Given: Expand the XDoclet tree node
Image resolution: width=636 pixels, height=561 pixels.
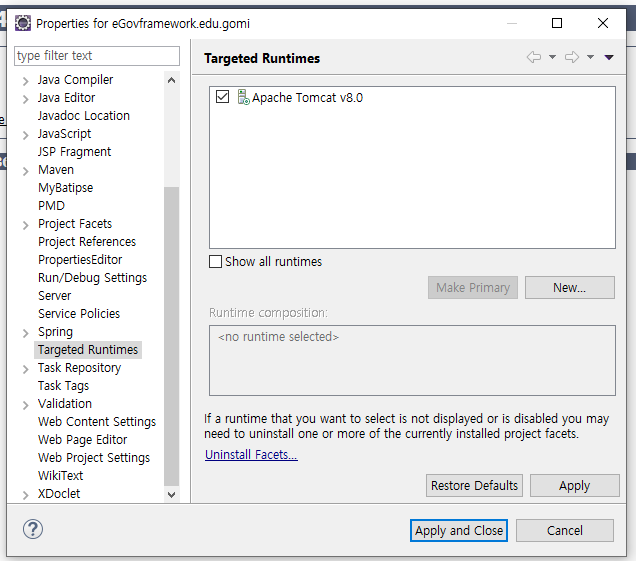Looking at the screenshot, I should click(x=26, y=495).
